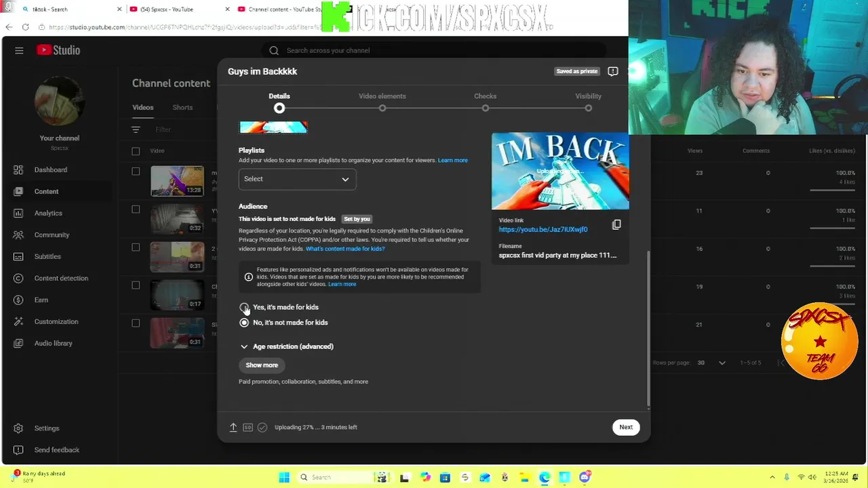The width and height of the screenshot is (868, 488).
Task: Click the Next button
Action: coord(626,427)
